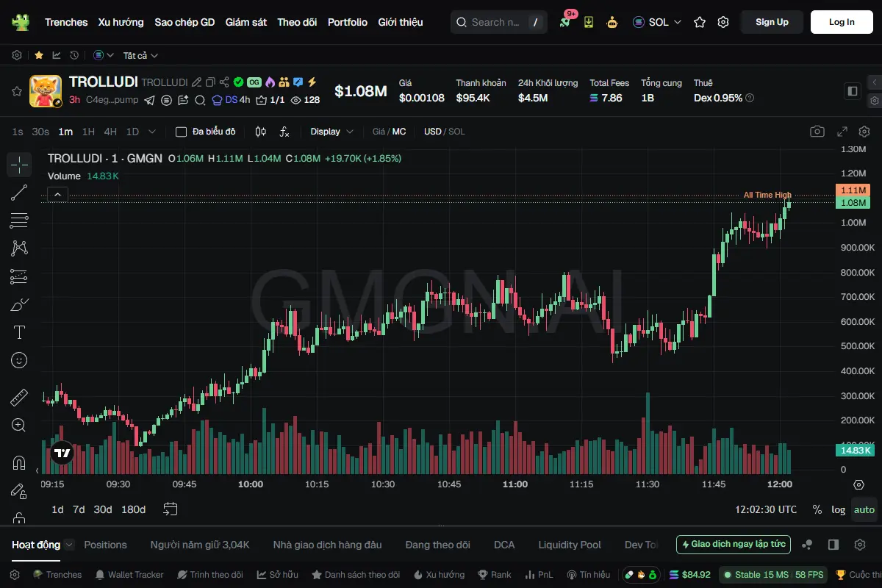The height and width of the screenshot is (588, 882).
Task: Open the SOL chain dropdown
Action: 657,22
